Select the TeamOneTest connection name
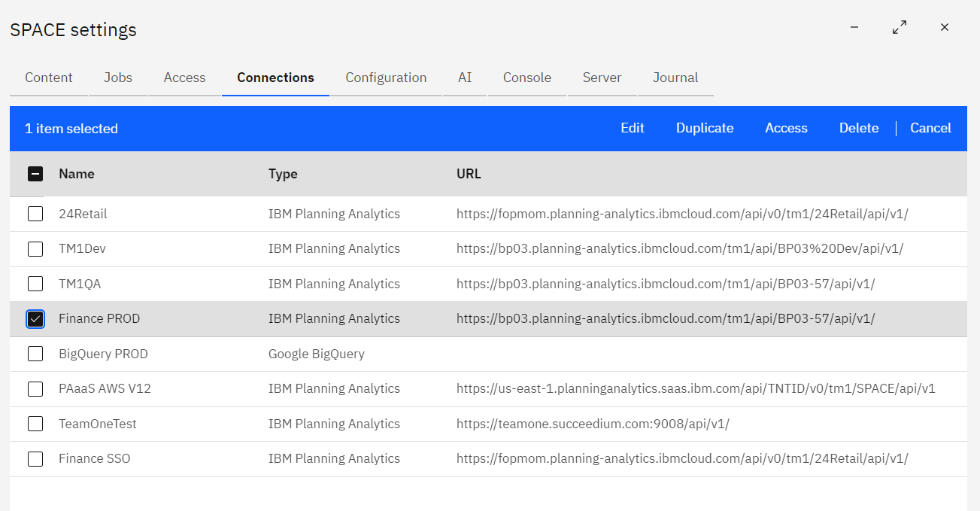Image resolution: width=980 pixels, height=511 pixels. tap(98, 424)
